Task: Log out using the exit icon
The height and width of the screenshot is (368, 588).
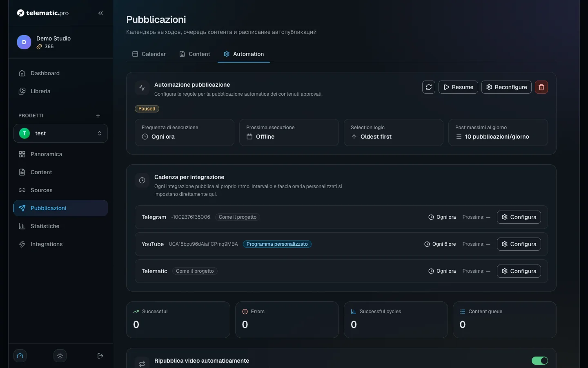Action: coord(100,356)
